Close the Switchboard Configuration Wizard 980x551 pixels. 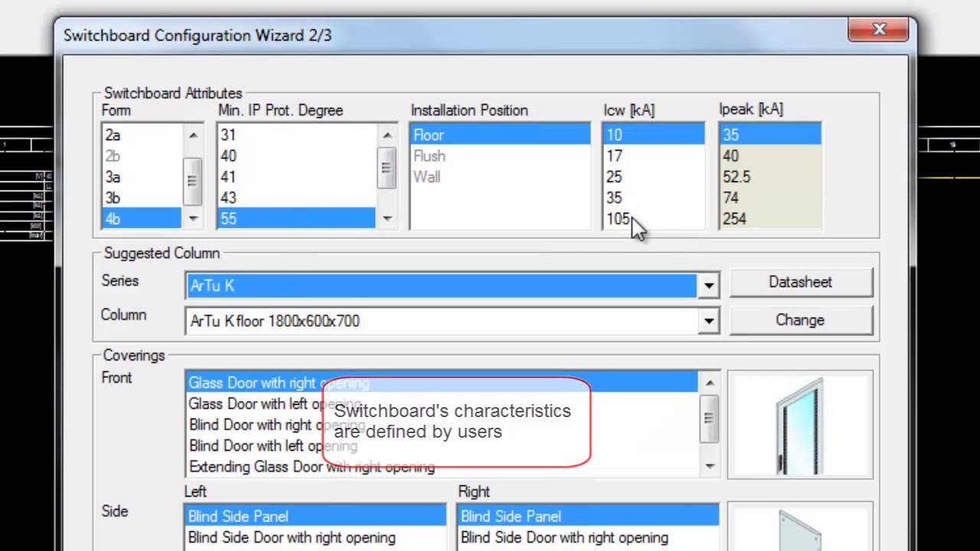point(879,31)
